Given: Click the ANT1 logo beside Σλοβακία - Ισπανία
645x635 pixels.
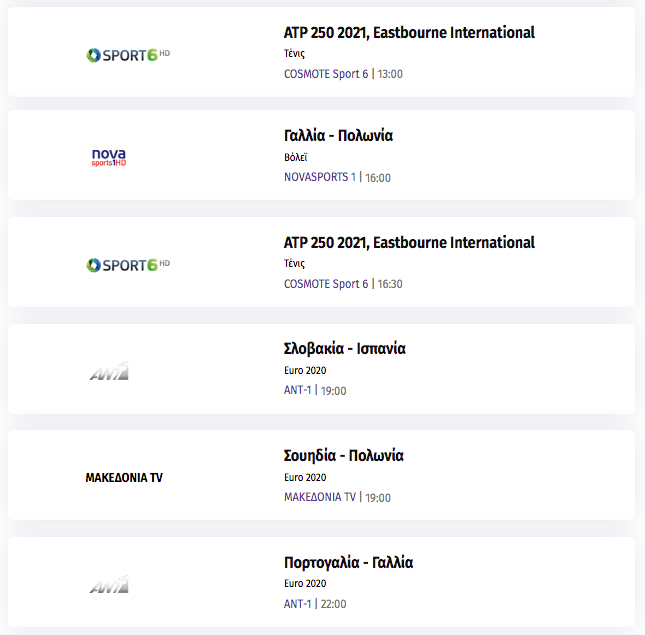Looking at the screenshot, I should pos(109,371).
